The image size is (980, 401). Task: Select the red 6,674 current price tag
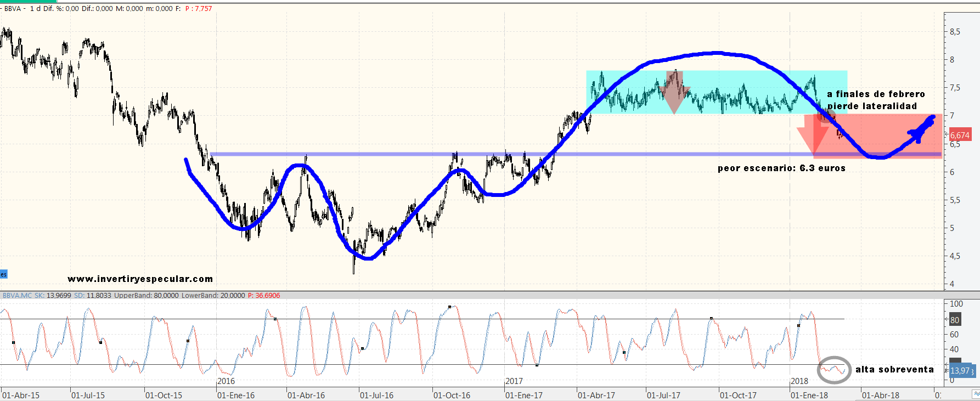959,135
